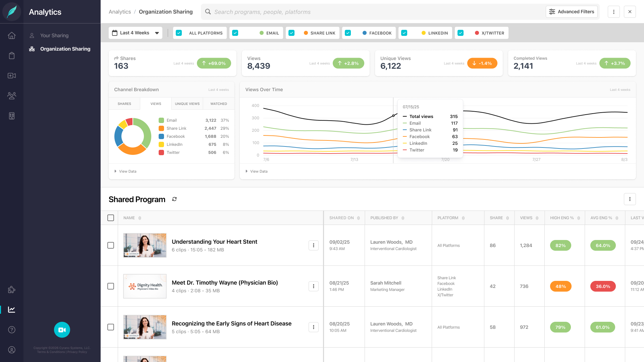
Task: Open the building icon in sidebar
Action: pyautogui.click(x=12, y=116)
